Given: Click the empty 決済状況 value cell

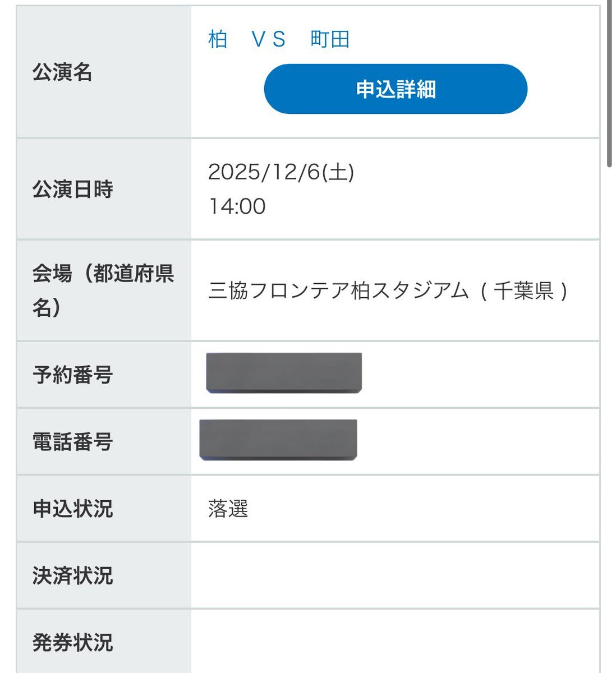Looking at the screenshot, I should (x=395, y=575).
